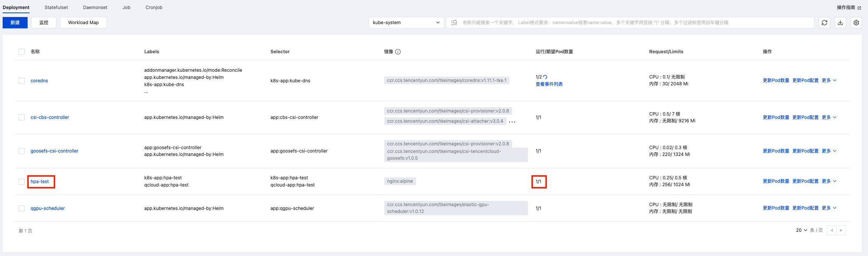The width and height of the screenshot is (868, 256).
Task: Click the previous page arrow
Action: [x=832, y=230]
